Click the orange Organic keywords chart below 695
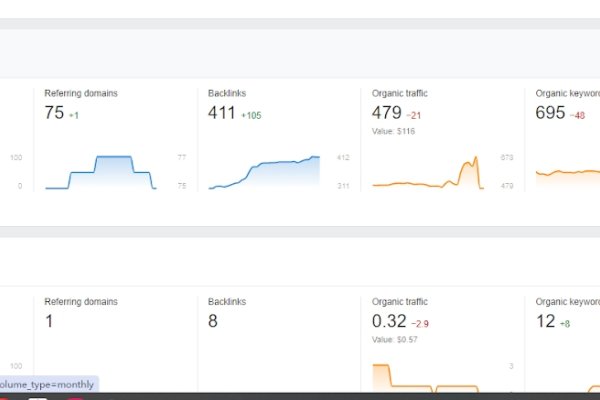Viewport: 600px width, 400px height. point(567,177)
